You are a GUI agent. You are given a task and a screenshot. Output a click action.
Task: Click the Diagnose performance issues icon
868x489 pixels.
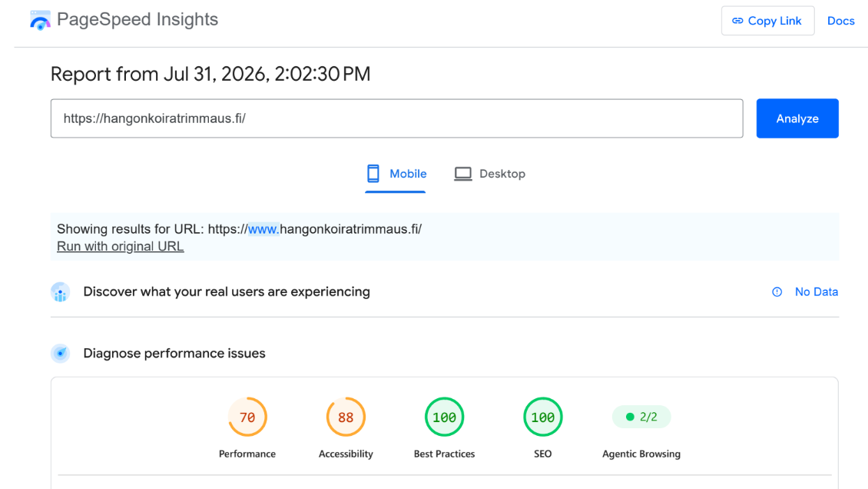[61, 354]
